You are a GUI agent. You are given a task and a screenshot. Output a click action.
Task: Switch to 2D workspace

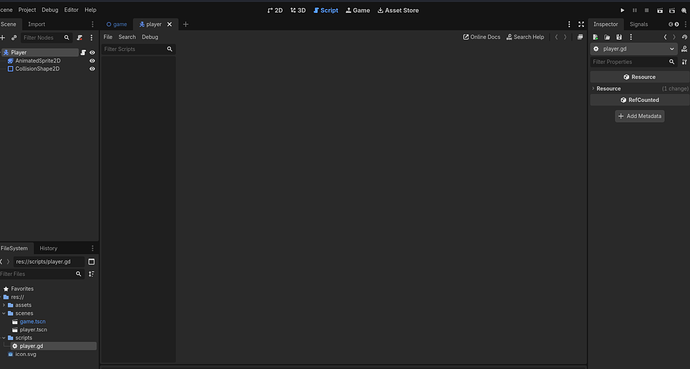click(275, 10)
